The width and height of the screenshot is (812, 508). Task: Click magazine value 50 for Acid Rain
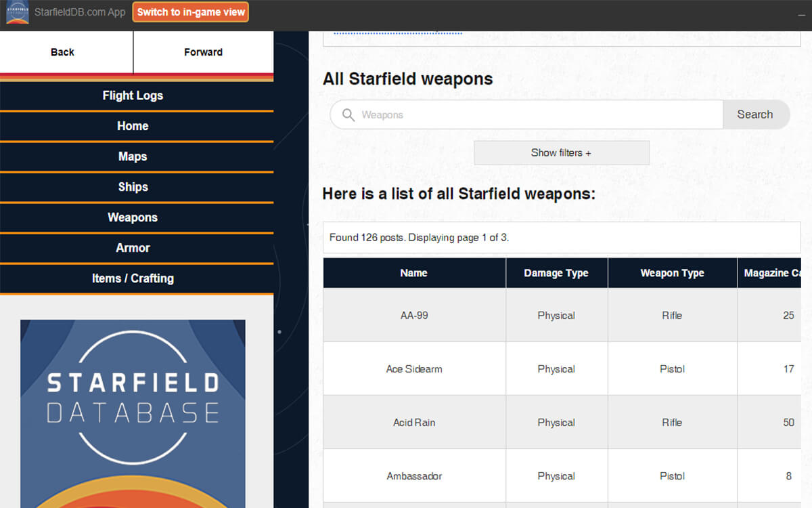tap(788, 423)
